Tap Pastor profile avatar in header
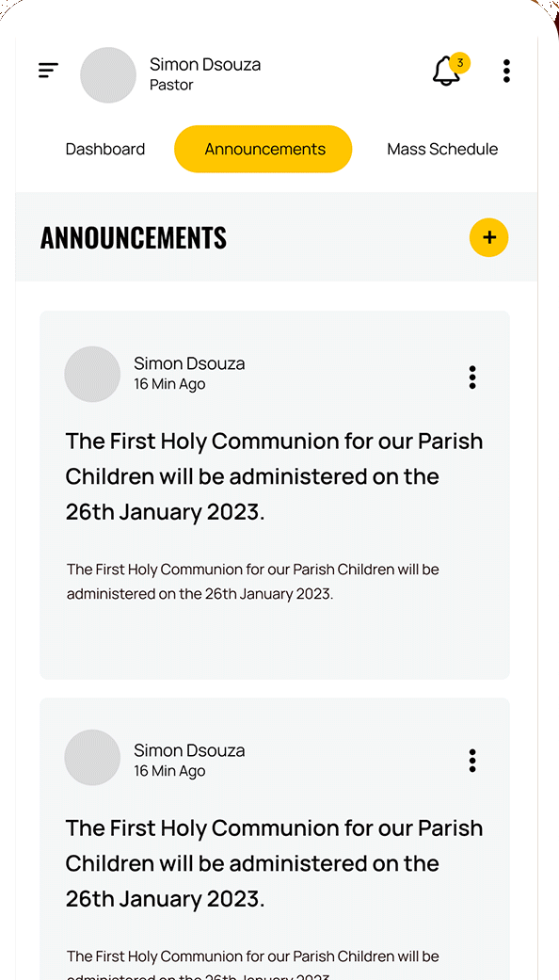559x980 pixels. 108,75
